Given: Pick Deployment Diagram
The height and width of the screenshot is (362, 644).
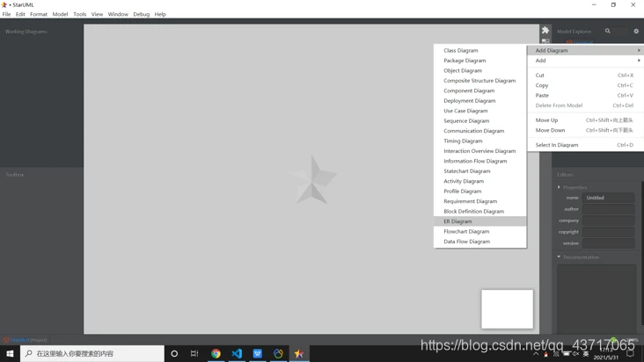Looking at the screenshot, I should pyautogui.click(x=480, y=100).
